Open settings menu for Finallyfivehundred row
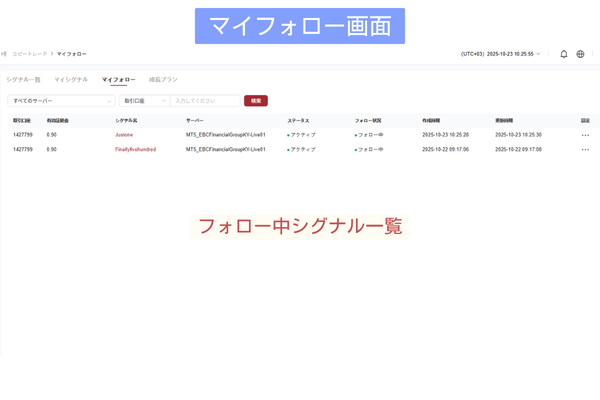Screen dimensions: 600x400 tap(585, 149)
